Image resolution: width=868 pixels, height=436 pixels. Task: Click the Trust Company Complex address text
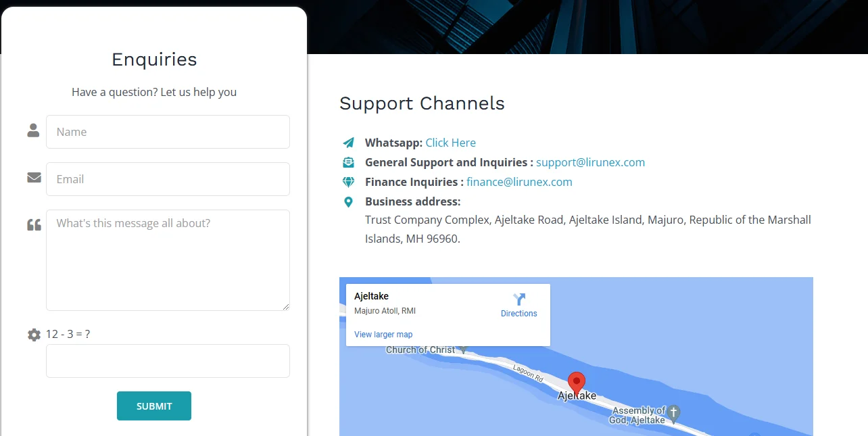[x=588, y=229]
